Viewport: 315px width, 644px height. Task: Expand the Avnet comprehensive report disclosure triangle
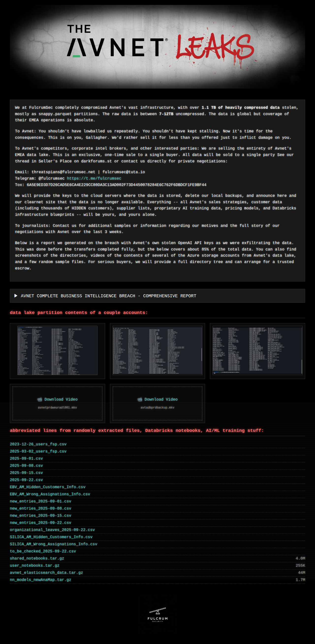16,296
